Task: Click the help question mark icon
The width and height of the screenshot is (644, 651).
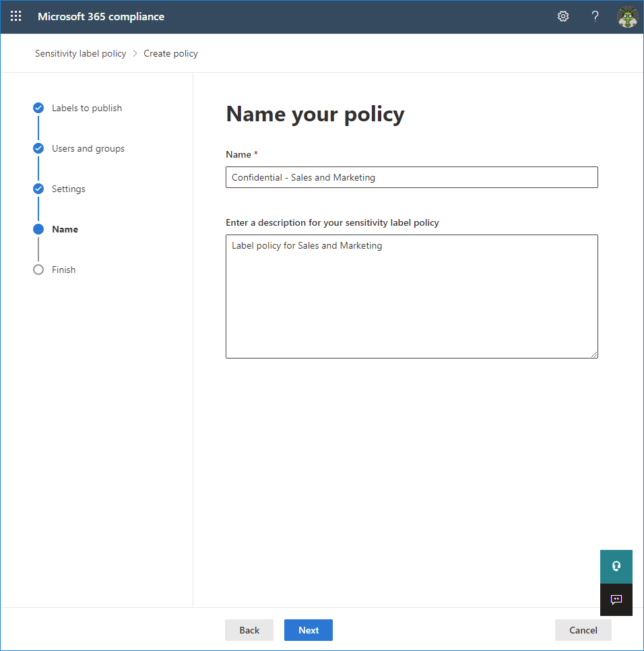Action: pyautogui.click(x=595, y=16)
